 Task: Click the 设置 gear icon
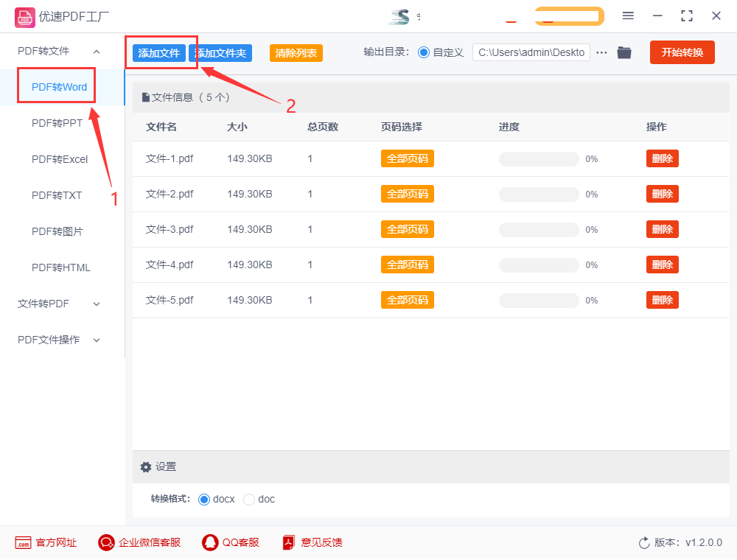[146, 467]
